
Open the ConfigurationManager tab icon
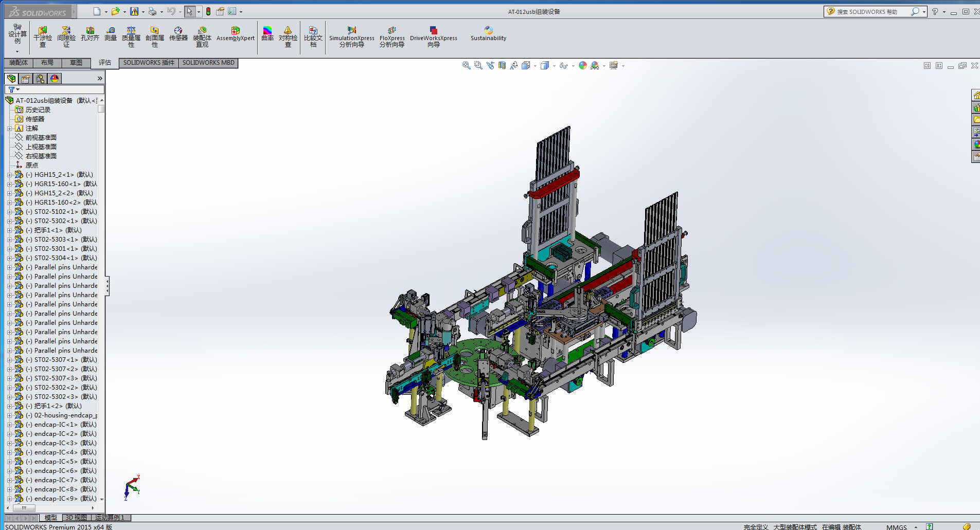pos(40,79)
